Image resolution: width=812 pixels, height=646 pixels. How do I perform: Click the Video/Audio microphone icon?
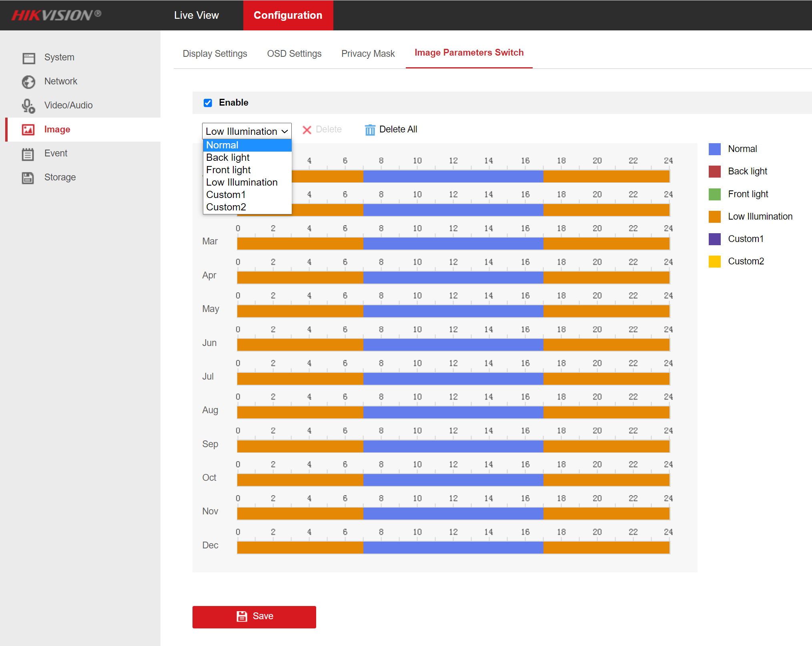(x=28, y=106)
